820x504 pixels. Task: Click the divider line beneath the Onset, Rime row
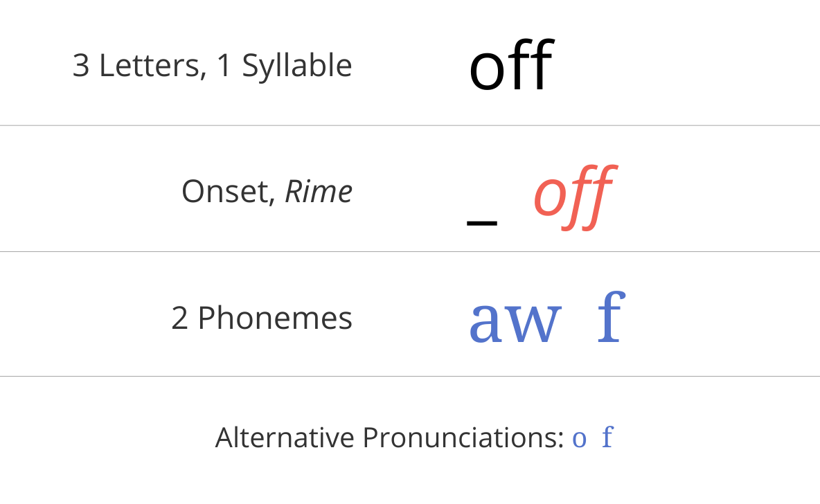[x=410, y=252]
